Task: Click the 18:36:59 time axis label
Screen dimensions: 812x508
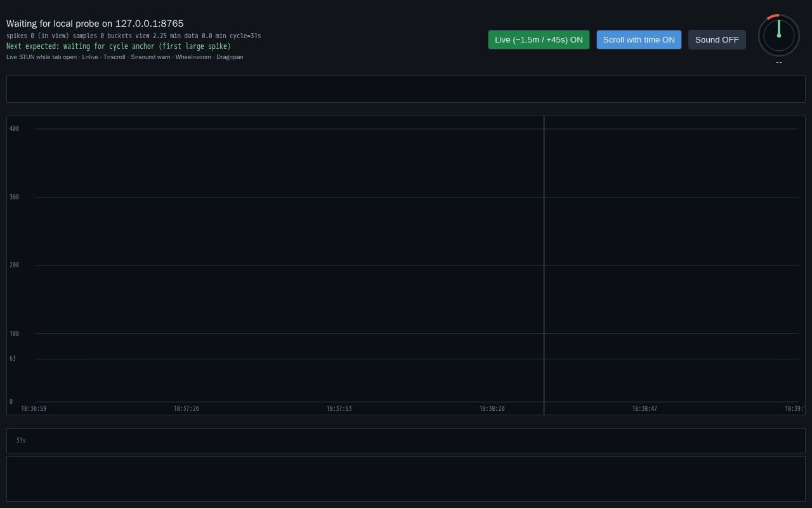Action: (x=34, y=408)
